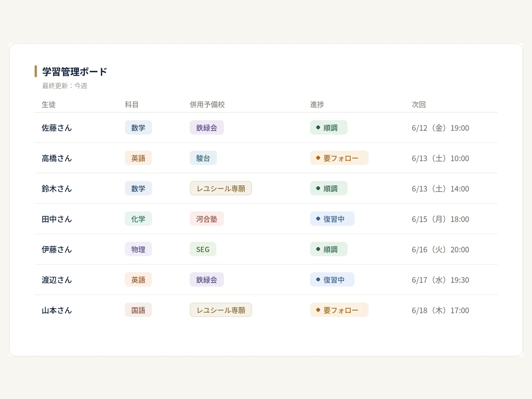Click the 6/12(金)19:00 session time
Image resolution: width=532 pixels, height=399 pixels.
pos(440,128)
